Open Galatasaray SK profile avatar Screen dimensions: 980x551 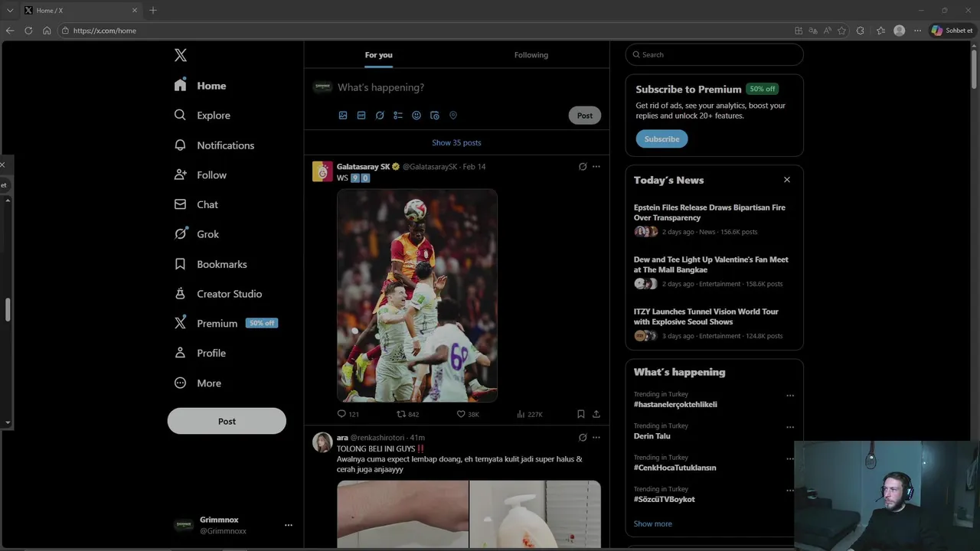pos(322,171)
